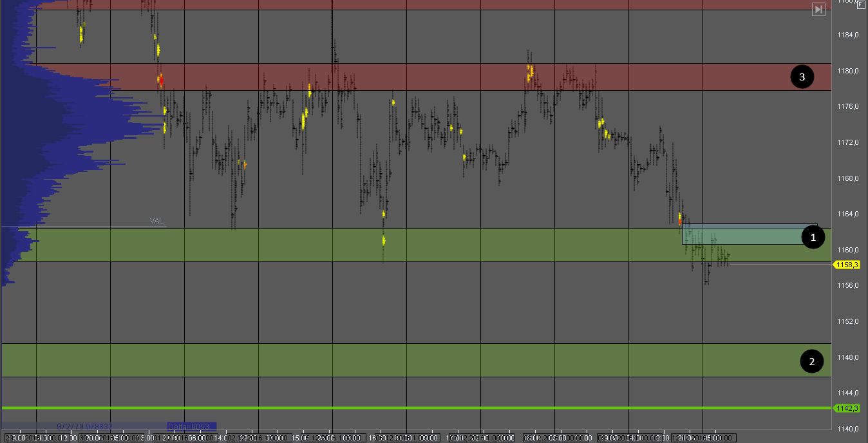Click the 1180,0 label on price axis
The width and height of the screenshot is (868, 443).
pos(849,71)
